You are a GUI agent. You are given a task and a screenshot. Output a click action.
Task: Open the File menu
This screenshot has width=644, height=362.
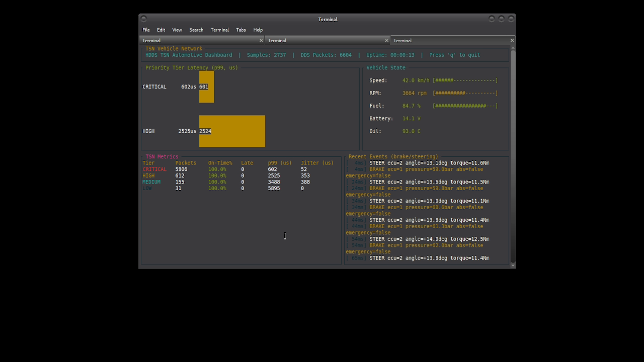click(146, 30)
